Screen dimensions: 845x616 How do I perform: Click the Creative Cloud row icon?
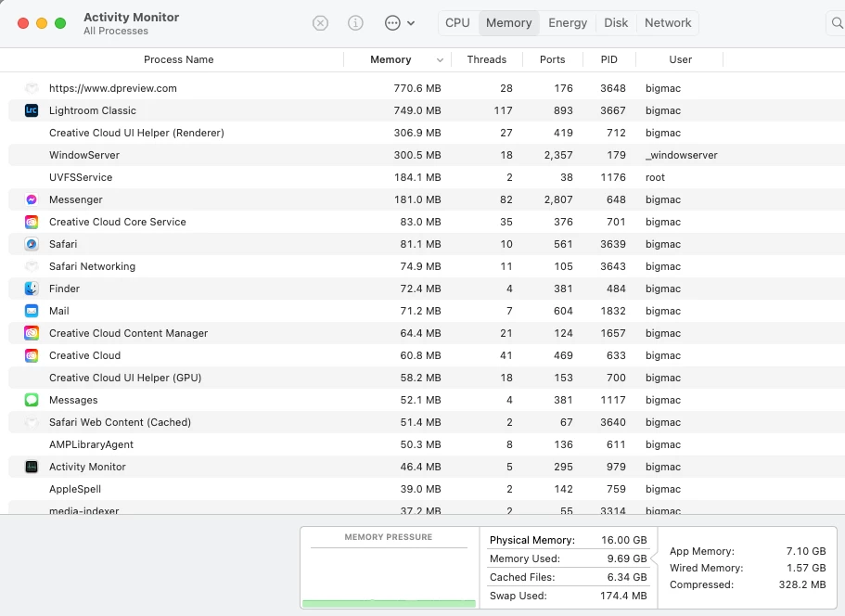(32, 355)
